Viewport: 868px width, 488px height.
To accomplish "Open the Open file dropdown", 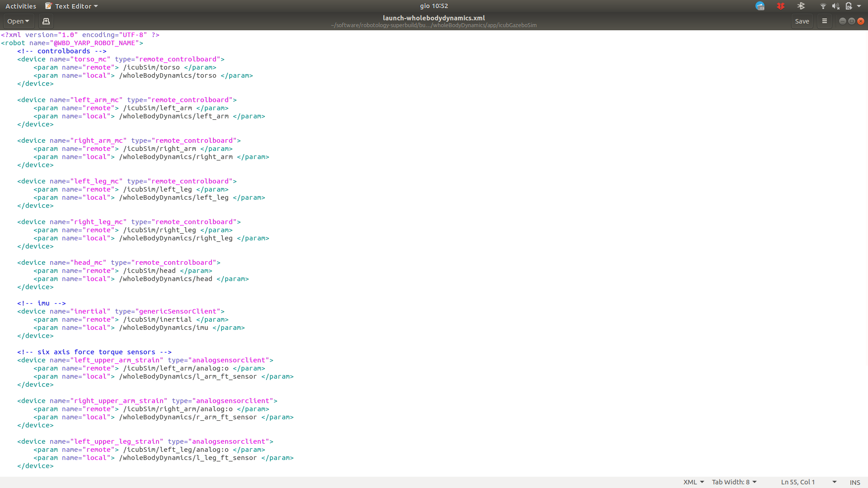I will click(x=18, y=21).
